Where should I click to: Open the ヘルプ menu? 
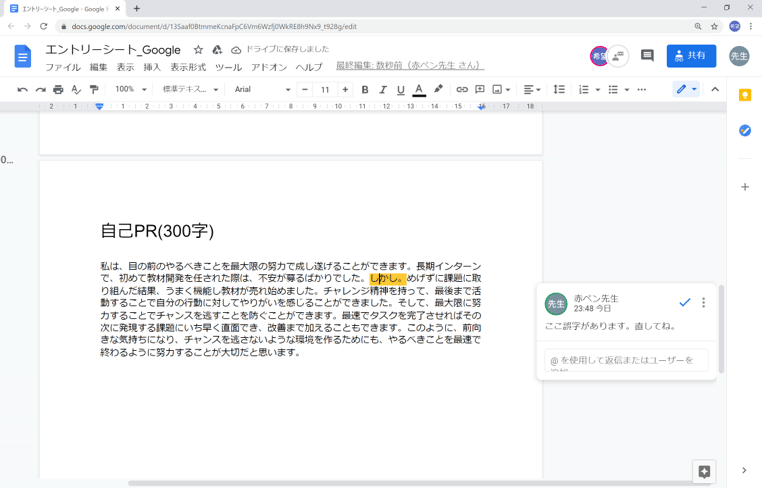[x=309, y=67]
